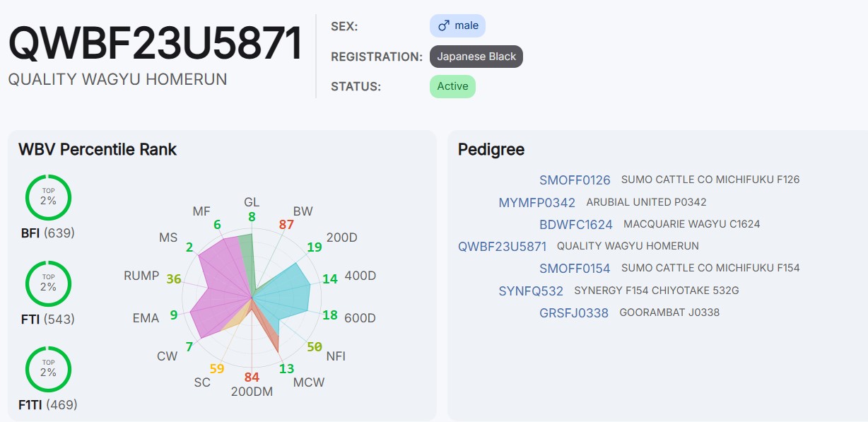Select the 400D axis label on the chart
Image resolution: width=868 pixels, height=422 pixels.
[x=360, y=276]
